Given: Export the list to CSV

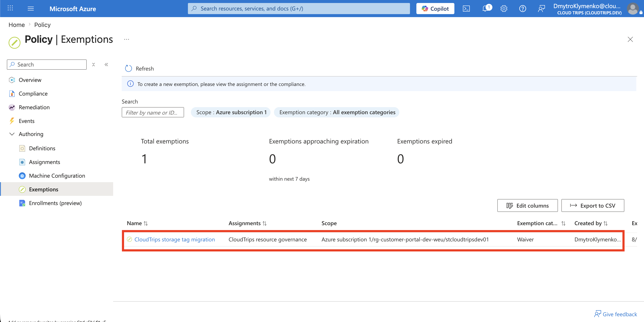Looking at the screenshot, I should click(x=593, y=205).
